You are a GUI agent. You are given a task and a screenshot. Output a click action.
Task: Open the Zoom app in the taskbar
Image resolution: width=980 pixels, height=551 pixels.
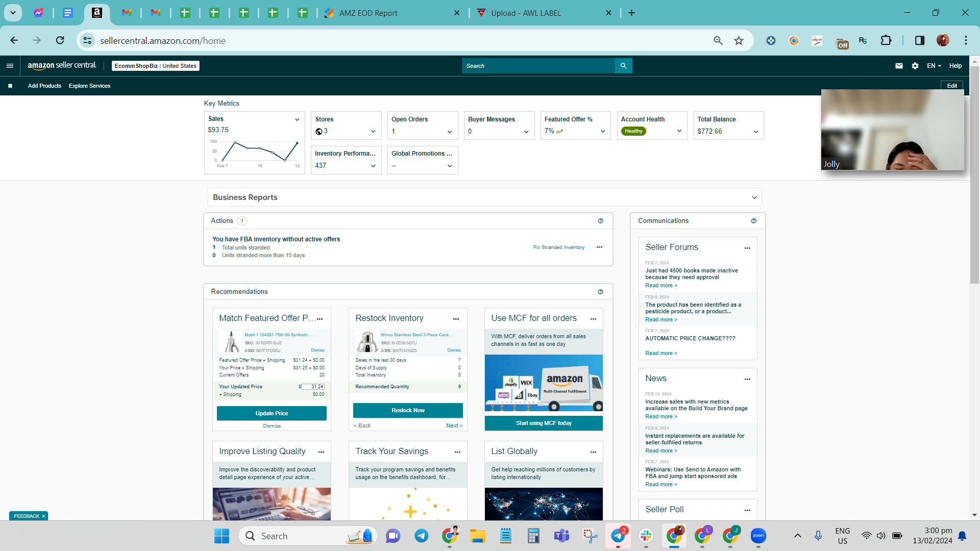click(x=758, y=536)
